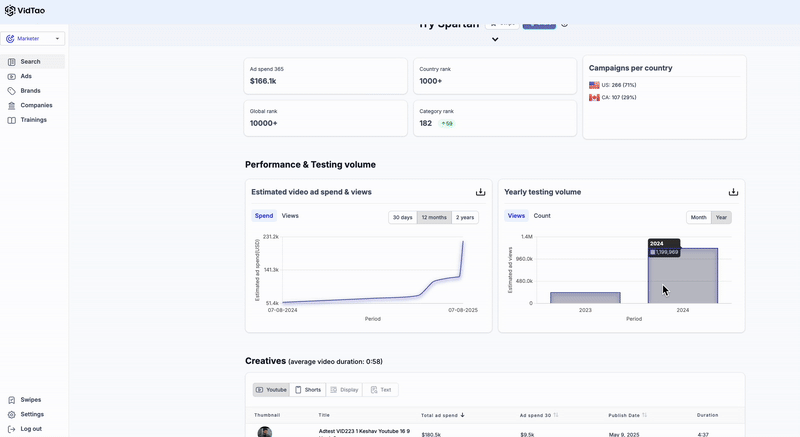Sort by Ad spend 30 column

click(x=539, y=415)
